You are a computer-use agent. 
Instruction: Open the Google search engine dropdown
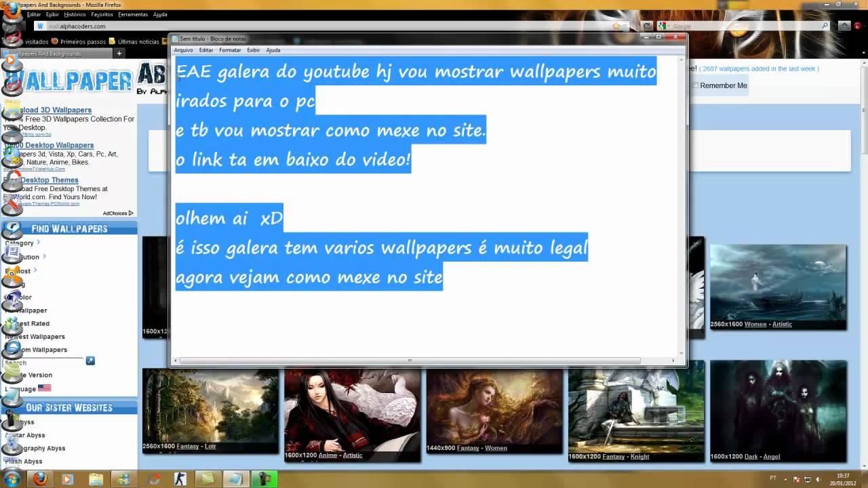coord(664,26)
